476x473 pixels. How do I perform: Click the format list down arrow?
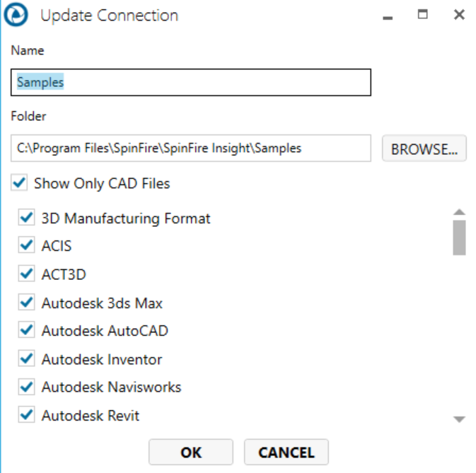pyautogui.click(x=459, y=419)
